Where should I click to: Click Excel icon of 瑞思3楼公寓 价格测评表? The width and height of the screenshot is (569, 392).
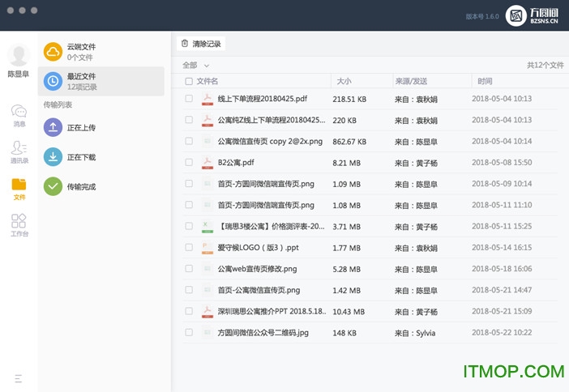[207, 226]
